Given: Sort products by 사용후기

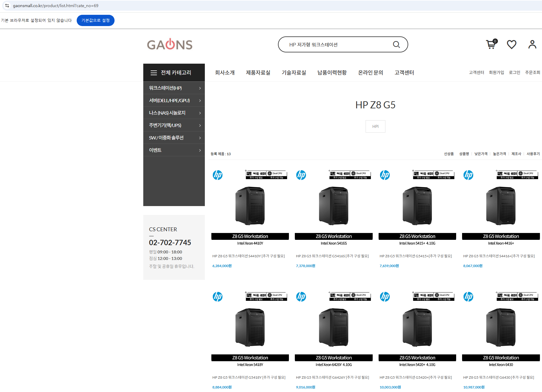Looking at the screenshot, I should click(533, 154).
